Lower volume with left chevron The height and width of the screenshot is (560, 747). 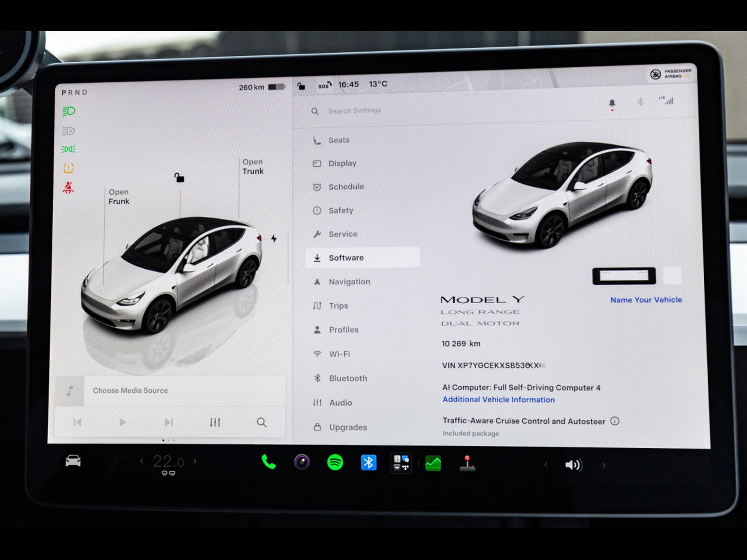[546, 464]
